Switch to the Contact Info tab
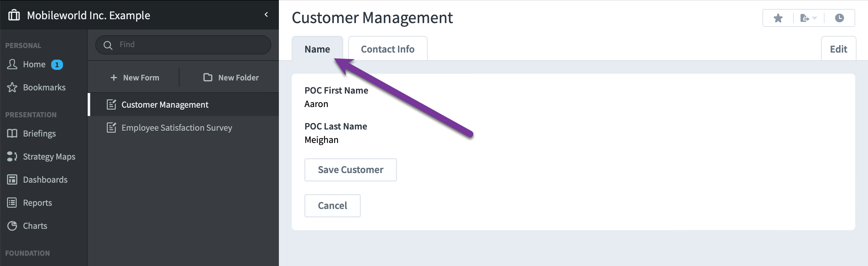Viewport: 868px width, 266px height. point(388,49)
